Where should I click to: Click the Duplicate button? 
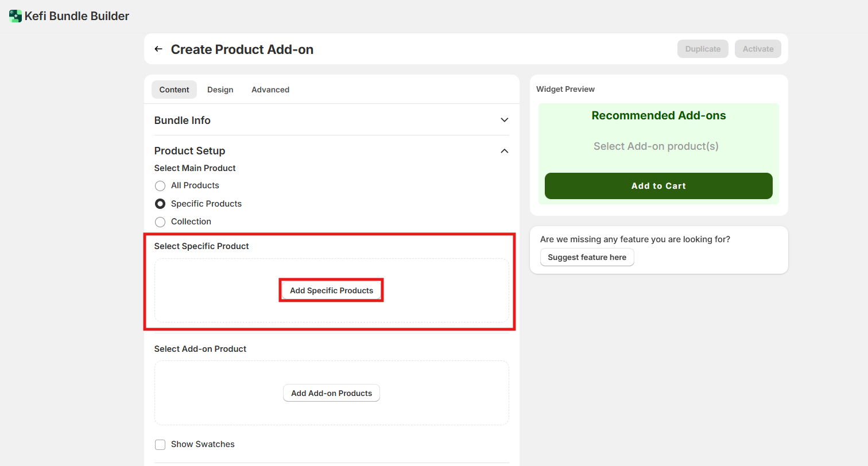(x=702, y=49)
